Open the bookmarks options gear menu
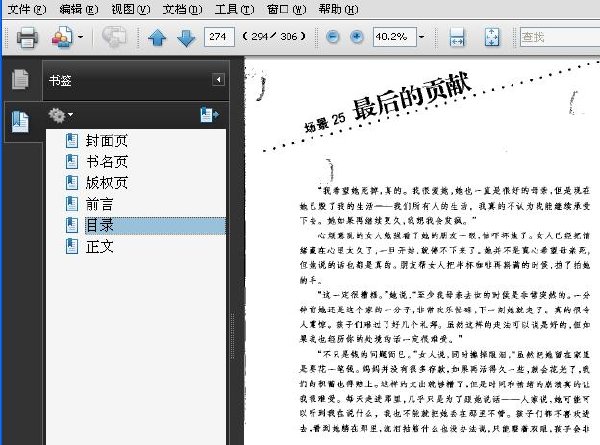Viewport: 600px width, 445px height. [x=60, y=115]
